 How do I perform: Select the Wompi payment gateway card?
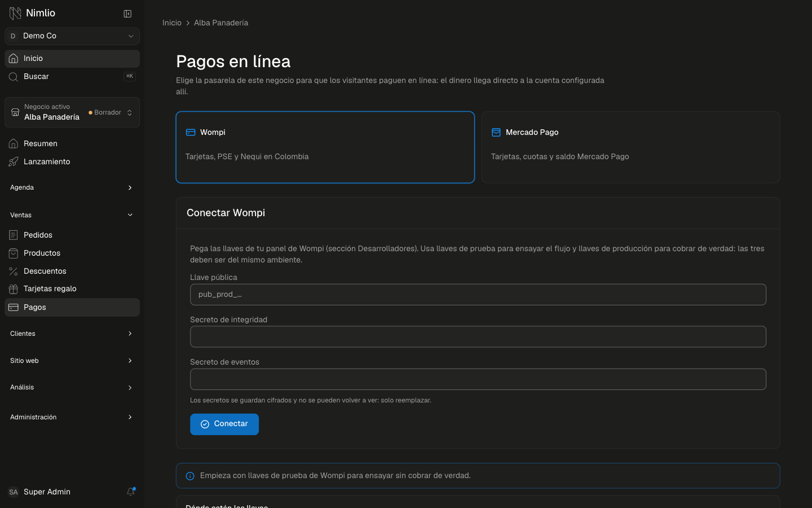(325, 147)
